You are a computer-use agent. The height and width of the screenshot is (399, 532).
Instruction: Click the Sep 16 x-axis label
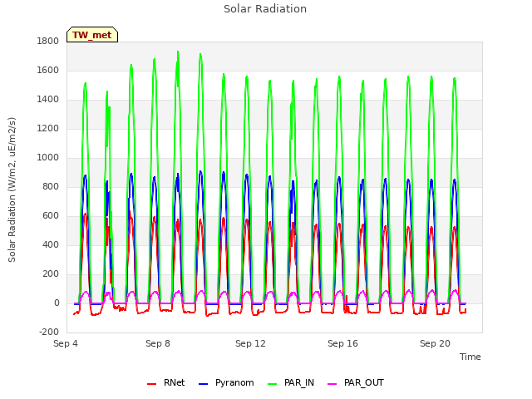342,343
